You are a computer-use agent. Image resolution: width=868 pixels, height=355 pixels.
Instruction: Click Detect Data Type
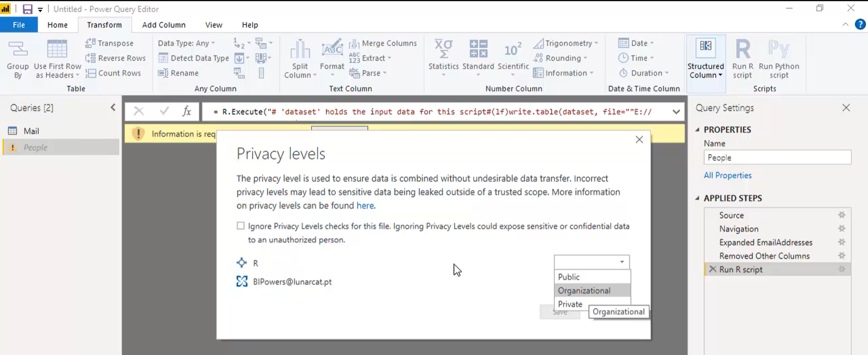click(x=194, y=58)
